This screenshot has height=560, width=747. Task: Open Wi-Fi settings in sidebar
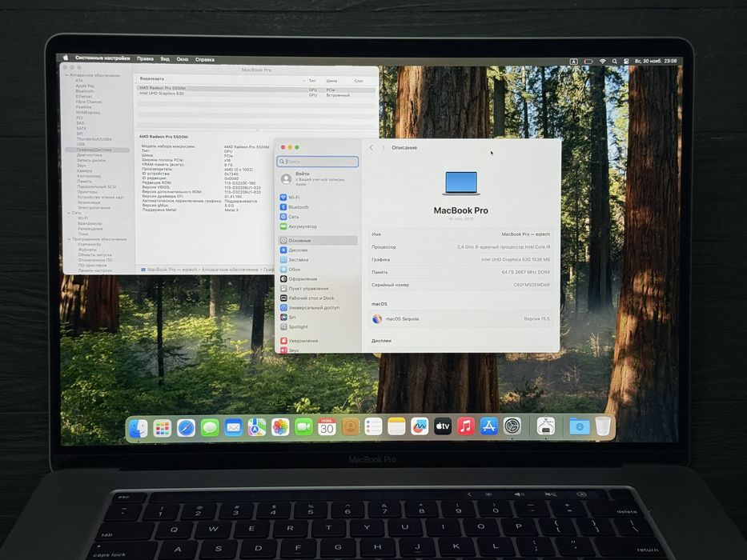click(x=318, y=197)
